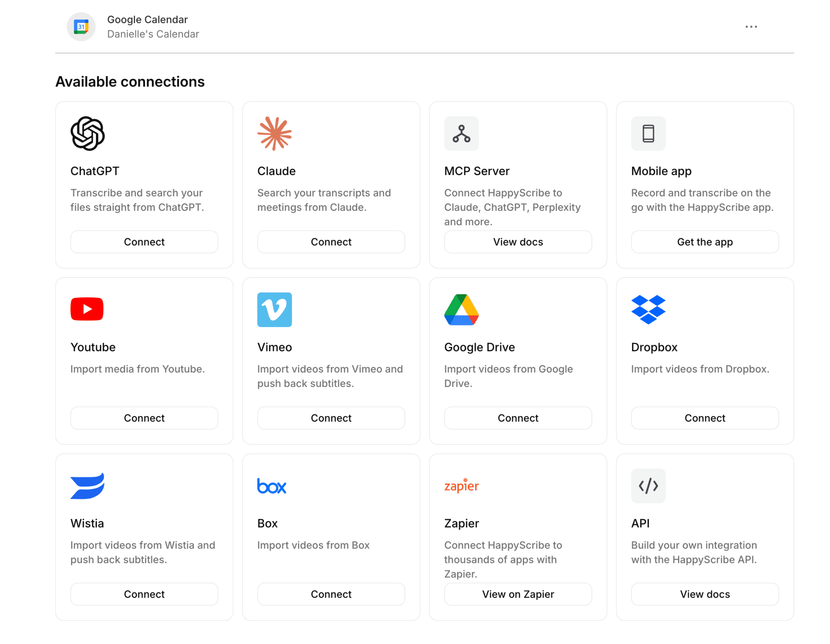This screenshot has width=830, height=644.
Task: Click the "Wistia" card title
Action: [x=87, y=523]
